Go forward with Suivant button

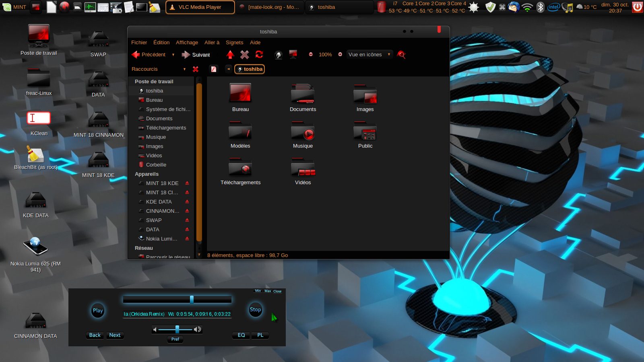coord(196,54)
